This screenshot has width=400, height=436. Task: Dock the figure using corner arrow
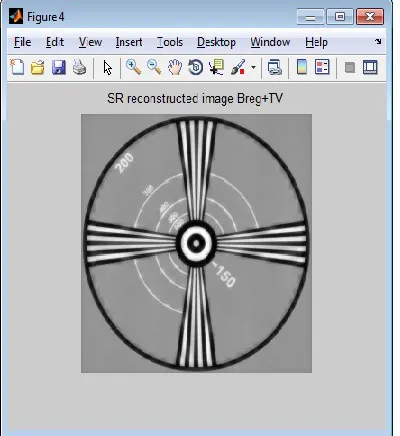pos(378,41)
